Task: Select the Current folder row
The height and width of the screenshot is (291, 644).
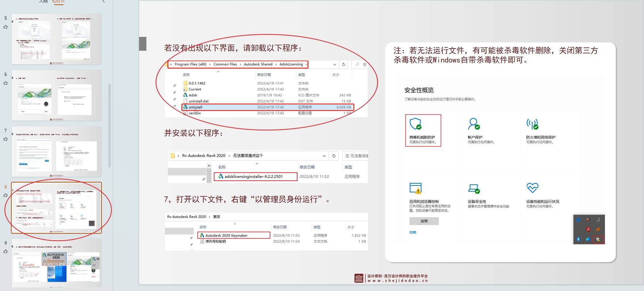Action: coord(267,89)
